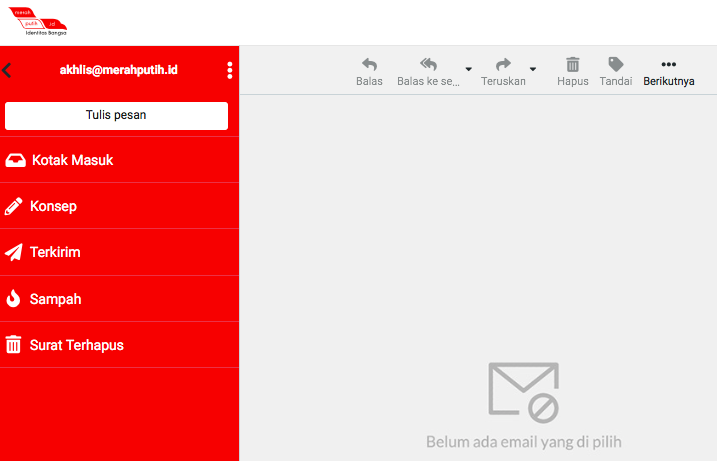The height and width of the screenshot is (461, 717).
Task: Click the Balas ke semua reply-all icon
Action: (428, 64)
